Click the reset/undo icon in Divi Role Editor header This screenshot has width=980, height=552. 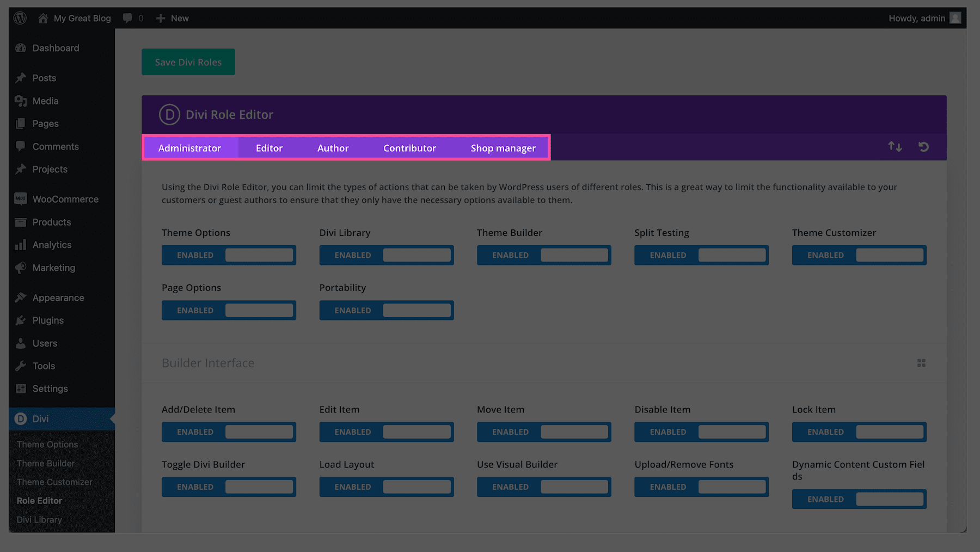[x=923, y=147]
